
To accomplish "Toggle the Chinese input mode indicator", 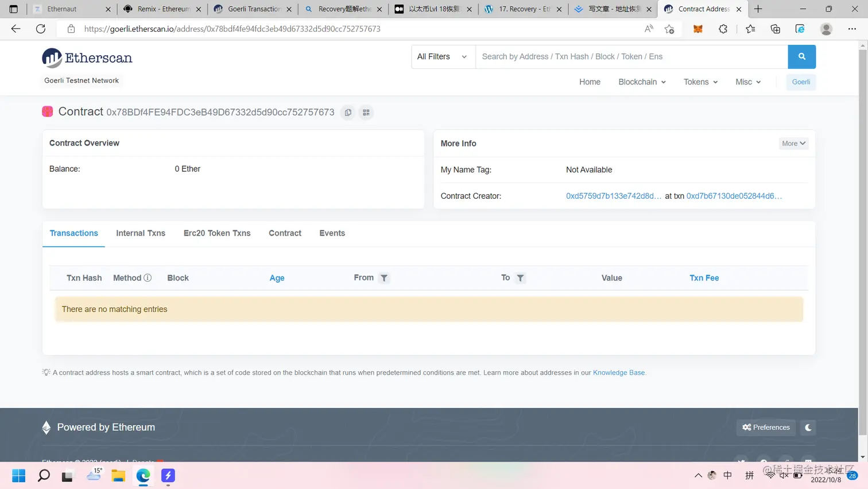I will tap(727, 475).
